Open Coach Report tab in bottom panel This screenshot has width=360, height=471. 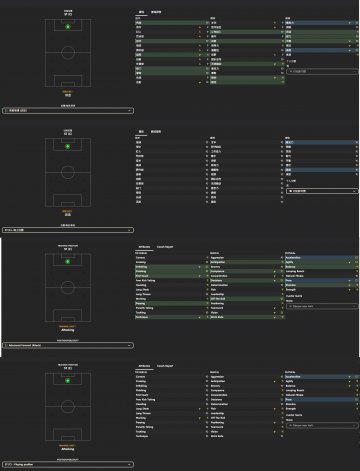(x=165, y=366)
